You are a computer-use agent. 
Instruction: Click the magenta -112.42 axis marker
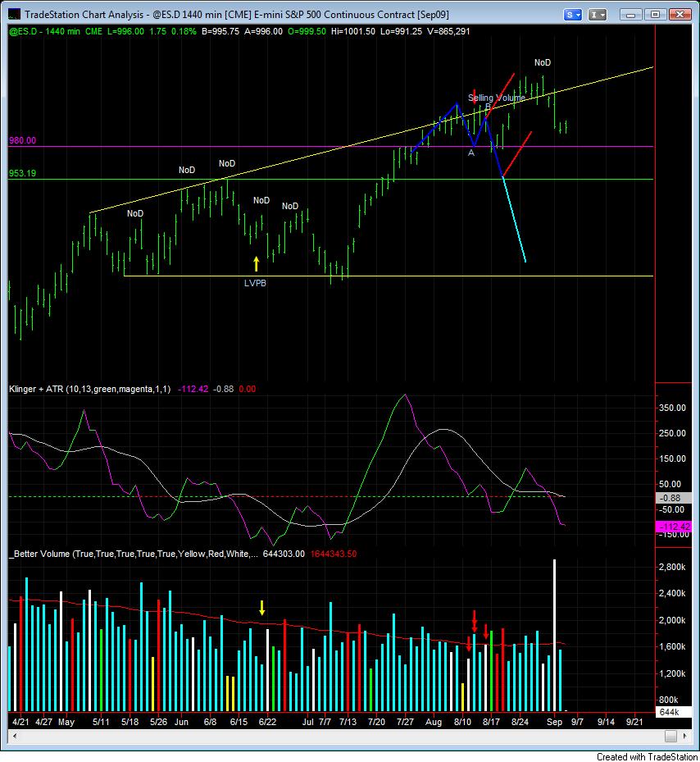tap(674, 527)
